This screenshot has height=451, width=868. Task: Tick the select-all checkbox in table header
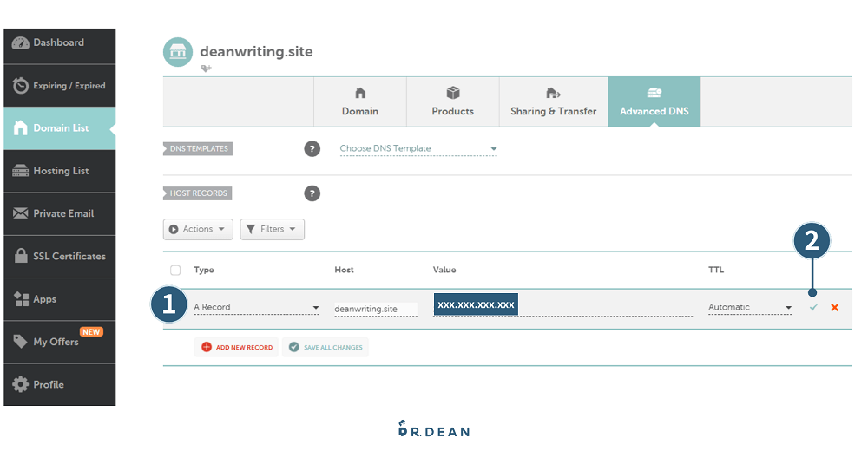176,271
